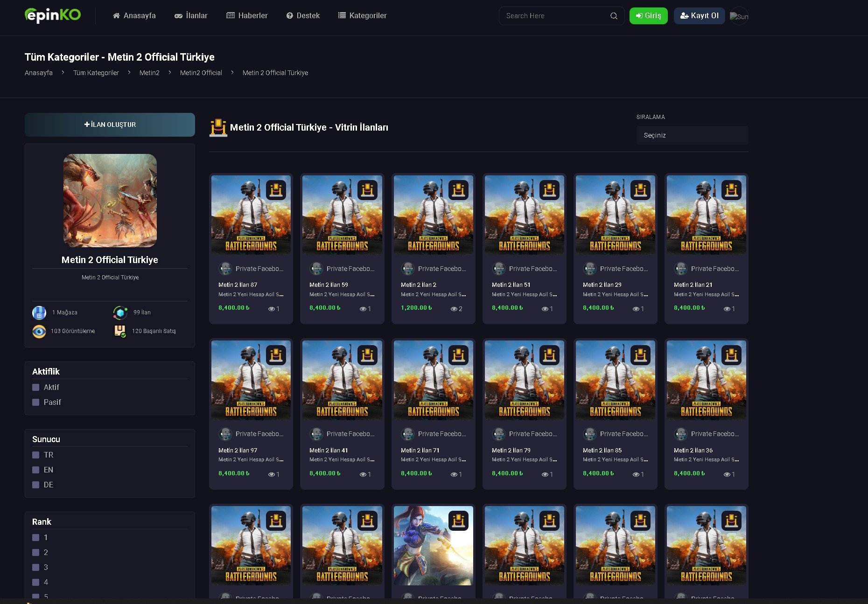Viewport: 868px width, 604px height.
Task: Open the Kategoriler menu
Action: pyautogui.click(x=362, y=15)
